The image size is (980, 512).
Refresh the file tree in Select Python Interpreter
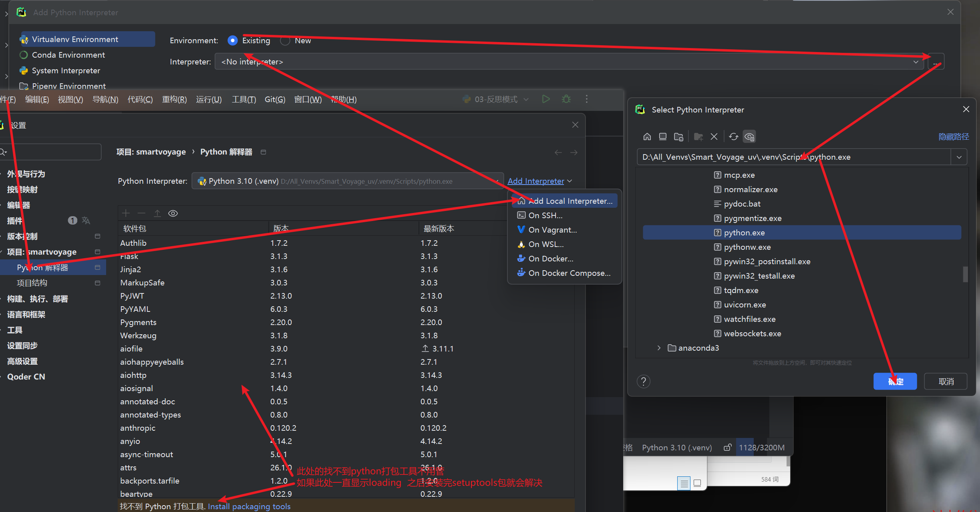tap(733, 137)
